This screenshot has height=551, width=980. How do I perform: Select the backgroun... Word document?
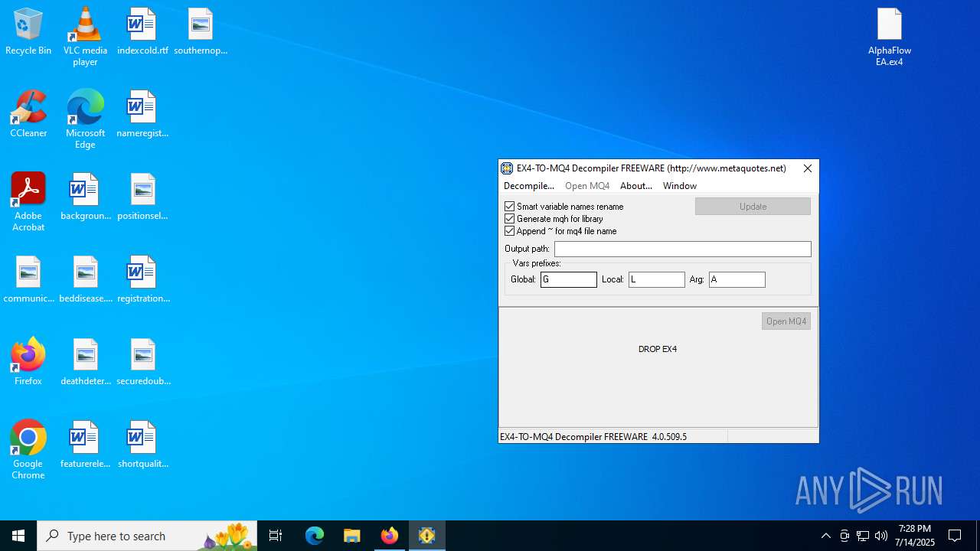pyautogui.click(x=86, y=197)
